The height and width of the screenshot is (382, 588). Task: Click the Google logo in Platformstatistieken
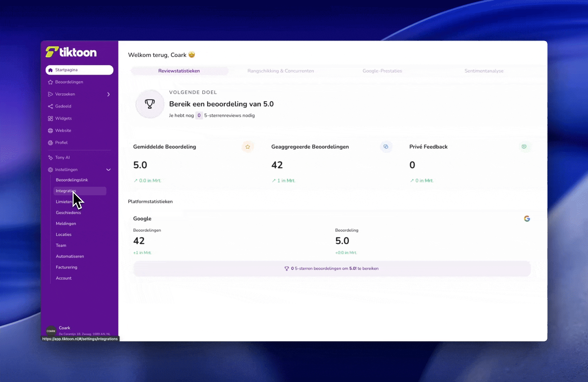pyautogui.click(x=527, y=219)
